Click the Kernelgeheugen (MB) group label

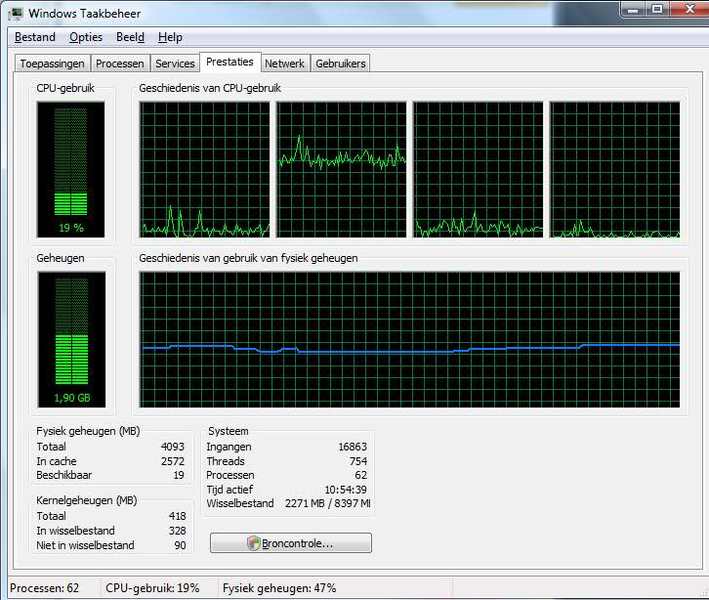pyautogui.click(x=86, y=501)
